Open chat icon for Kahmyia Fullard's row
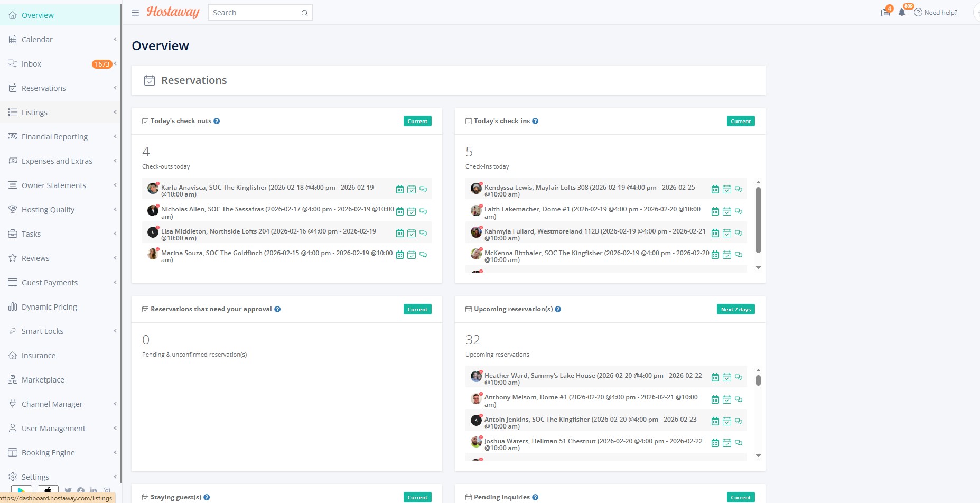Viewport: 980px width, 503px height. [x=739, y=233]
